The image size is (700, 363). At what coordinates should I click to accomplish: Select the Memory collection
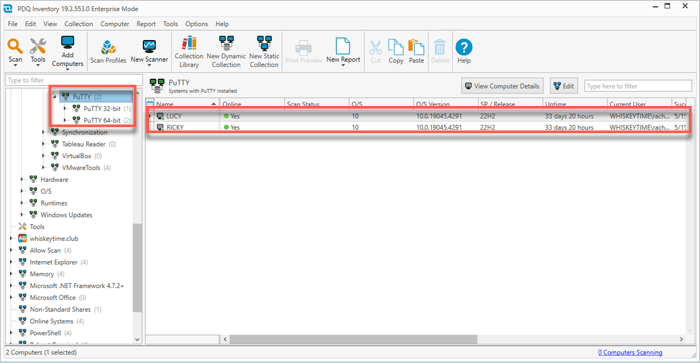[42, 274]
